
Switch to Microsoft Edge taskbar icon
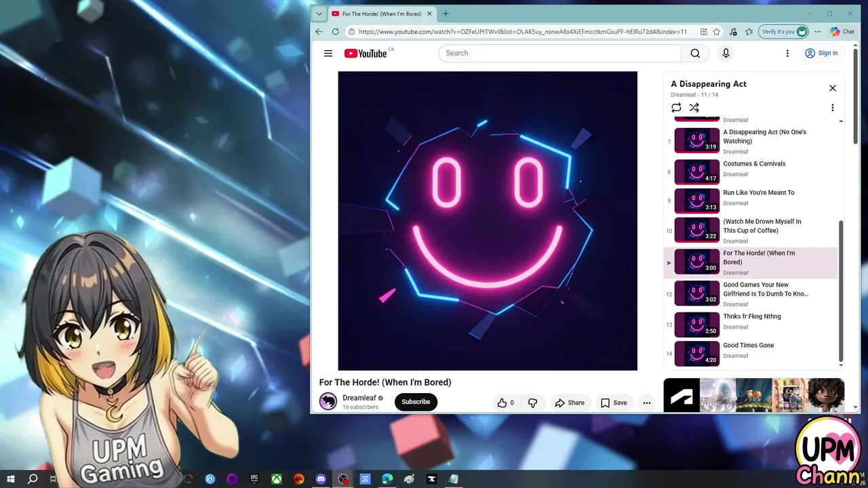pyautogui.click(x=387, y=479)
